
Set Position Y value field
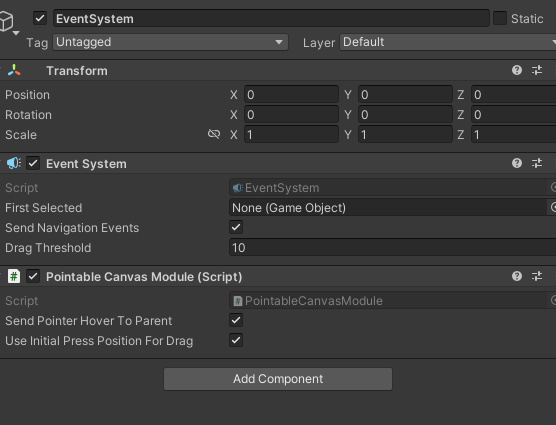coord(405,95)
